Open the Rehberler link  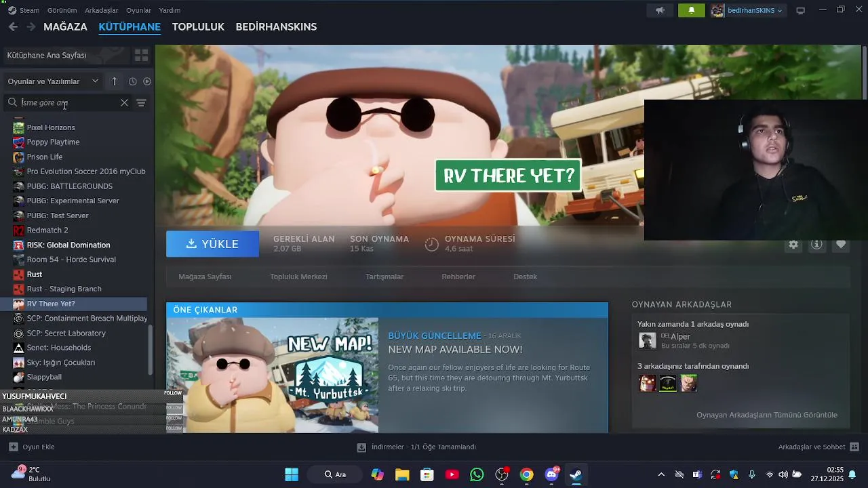click(458, 277)
